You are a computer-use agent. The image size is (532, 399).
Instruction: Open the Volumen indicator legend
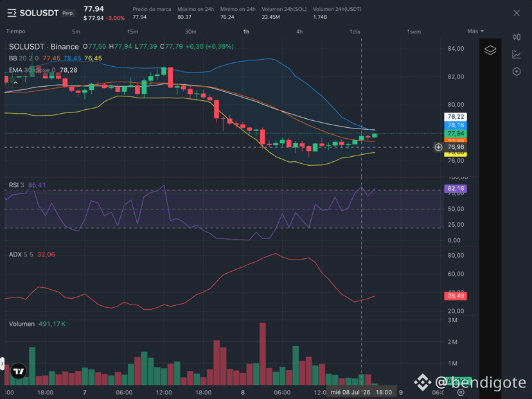[x=22, y=324]
